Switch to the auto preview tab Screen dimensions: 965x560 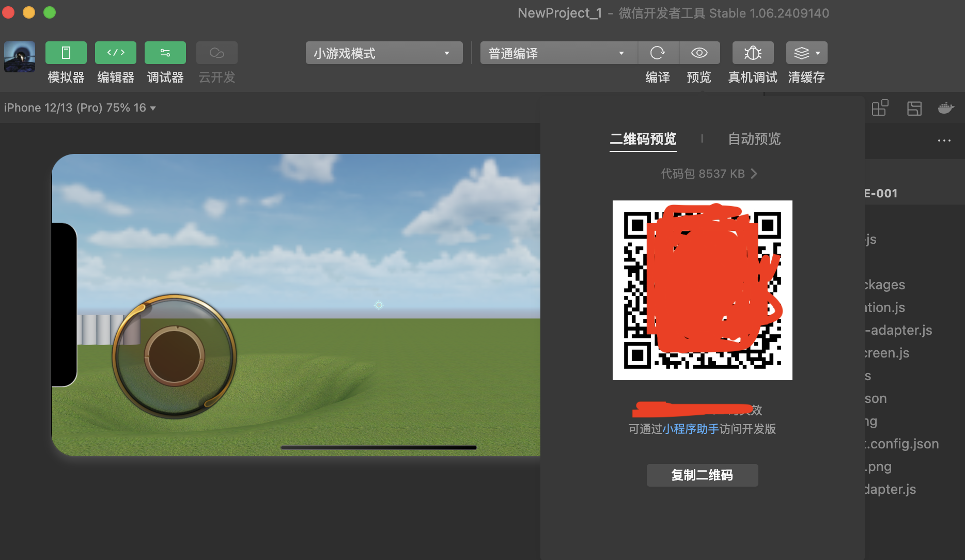click(754, 139)
